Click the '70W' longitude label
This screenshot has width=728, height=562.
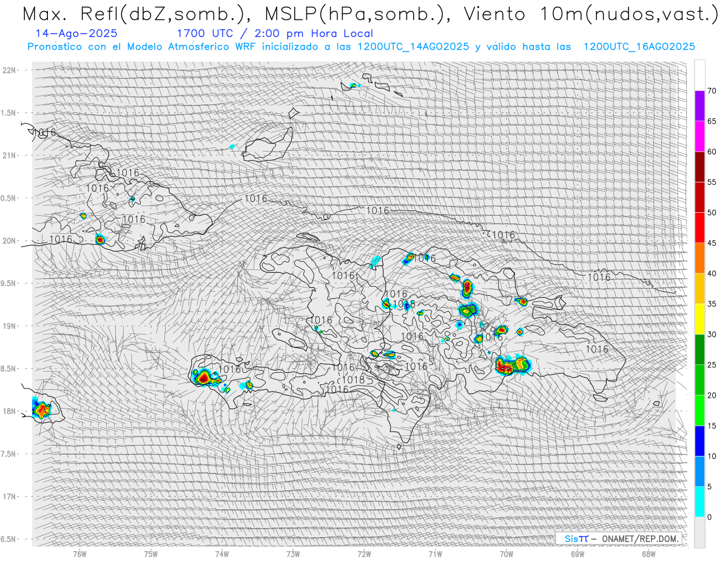(507, 554)
